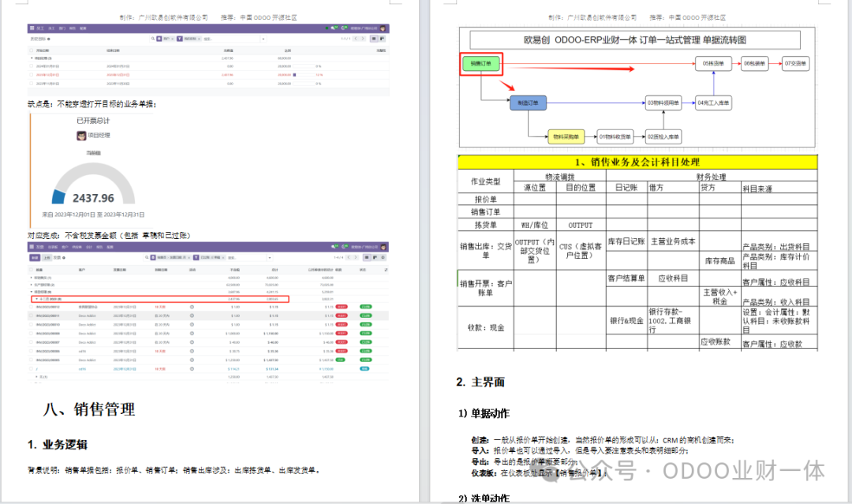
Task: Click the gear icon beside the 发票 breadcrumb
Action: point(64,258)
